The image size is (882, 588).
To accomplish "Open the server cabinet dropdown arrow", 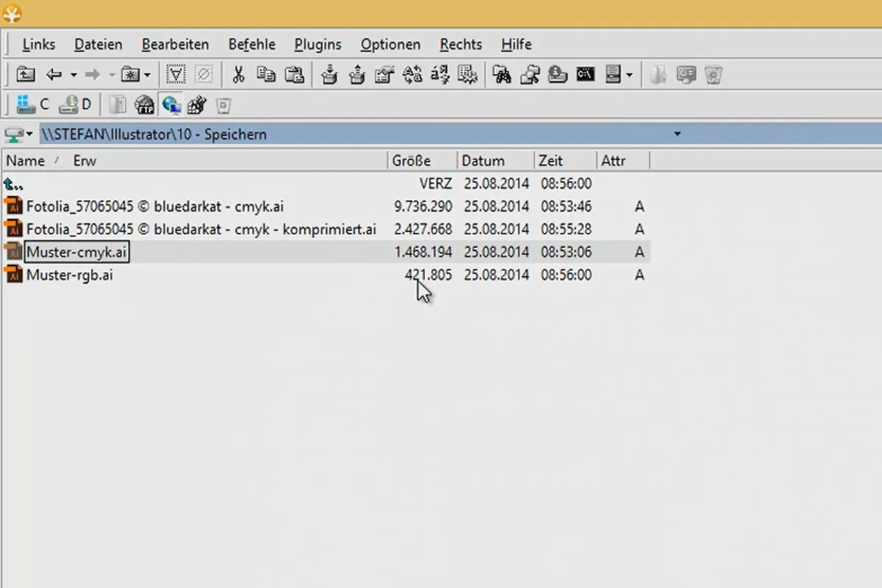I will (629, 75).
